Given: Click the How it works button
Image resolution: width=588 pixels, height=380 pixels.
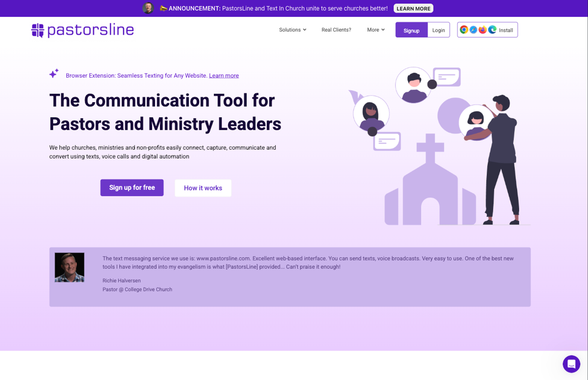Looking at the screenshot, I should 203,188.
